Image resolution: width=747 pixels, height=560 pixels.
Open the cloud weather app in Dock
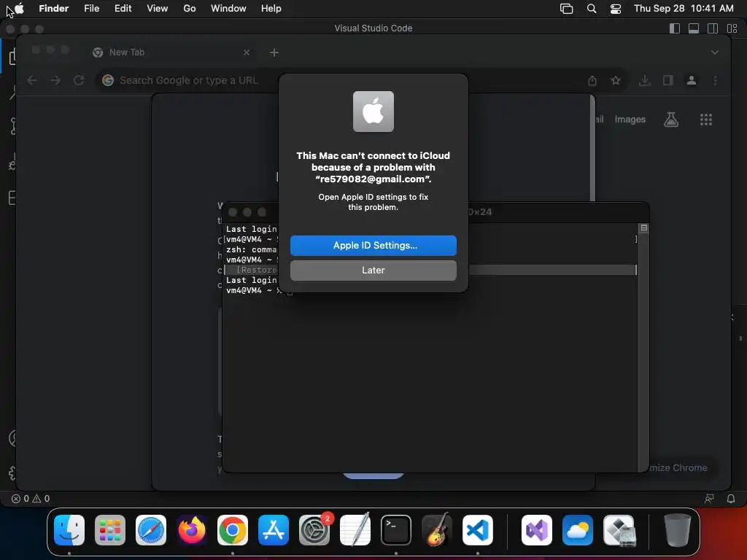tap(578, 530)
